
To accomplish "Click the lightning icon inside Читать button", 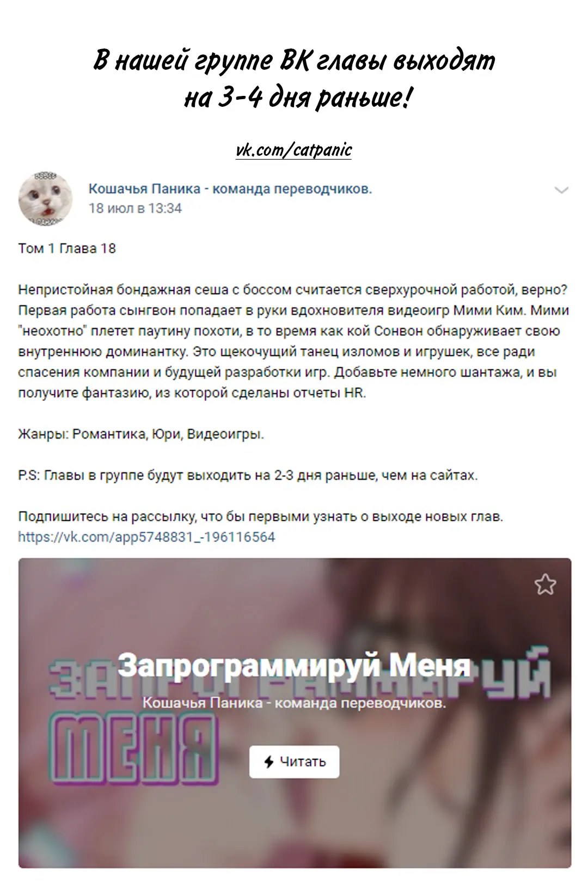I will 268,762.
